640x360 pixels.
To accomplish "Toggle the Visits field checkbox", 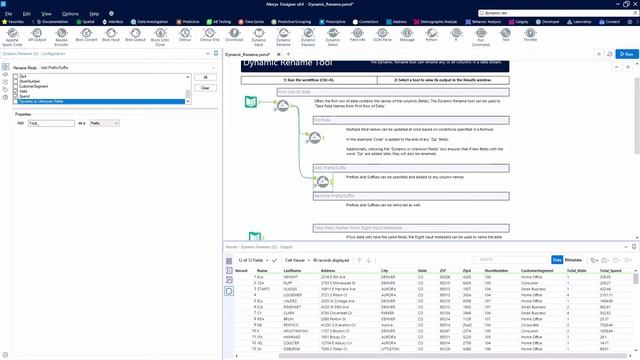I will (16, 91).
